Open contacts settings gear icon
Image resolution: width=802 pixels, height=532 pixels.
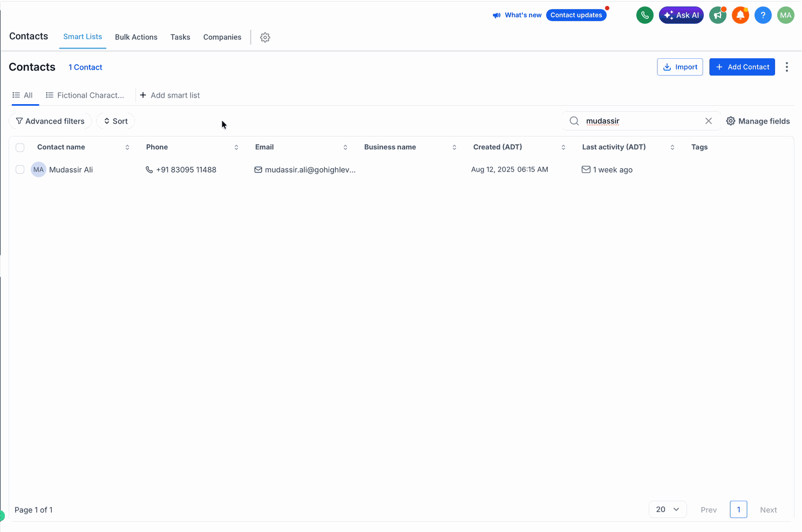pyautogui.click(x=265, y=37)
